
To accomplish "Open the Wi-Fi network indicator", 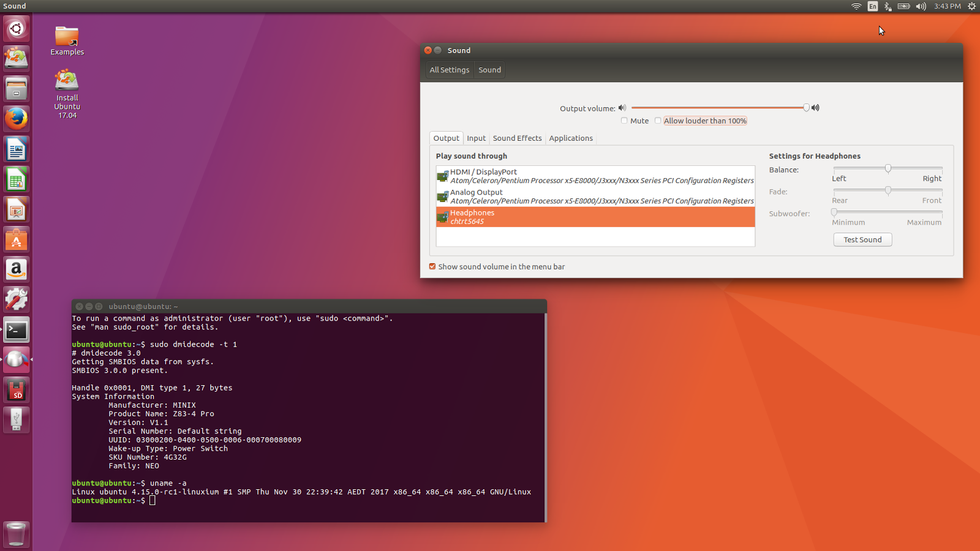I will coord(856,6).
